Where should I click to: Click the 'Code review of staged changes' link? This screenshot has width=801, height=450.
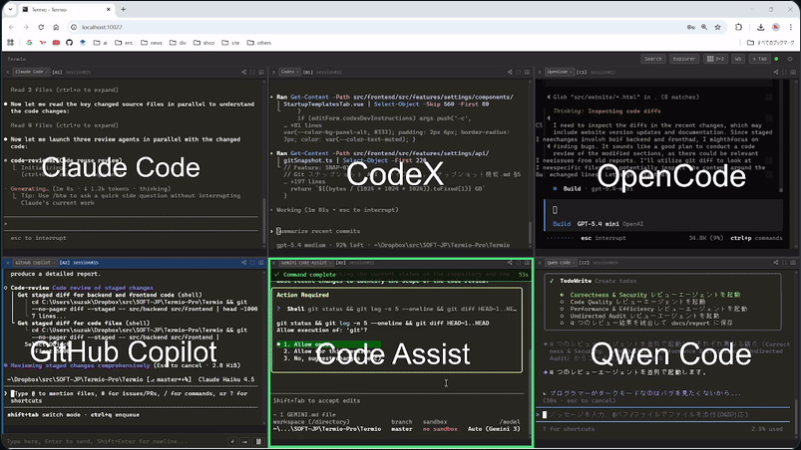[x=103, y=288]
